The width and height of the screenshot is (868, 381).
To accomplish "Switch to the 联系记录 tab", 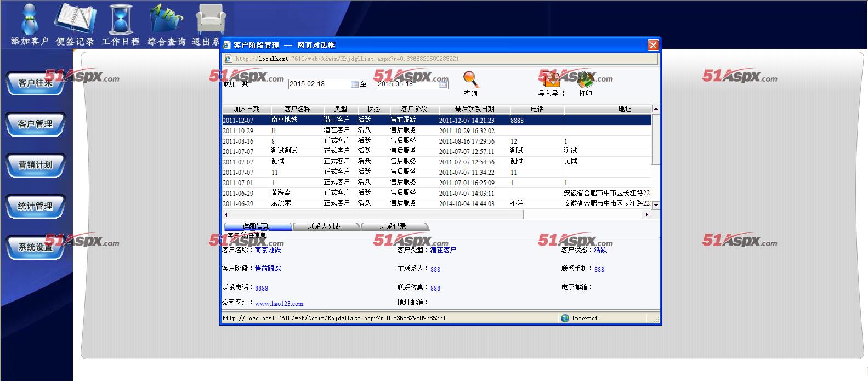I will click(394, 226).
